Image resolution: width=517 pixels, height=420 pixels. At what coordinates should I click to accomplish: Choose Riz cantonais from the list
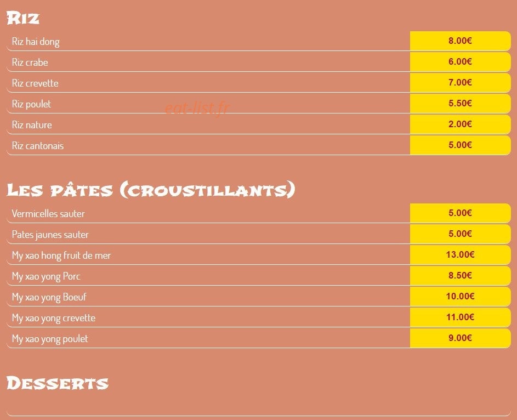[x=38, y=145]
